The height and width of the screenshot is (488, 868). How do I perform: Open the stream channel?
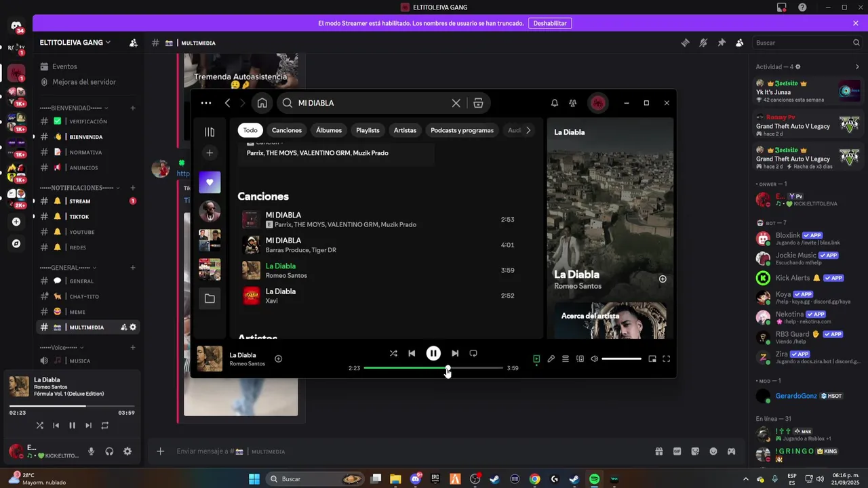79,201
